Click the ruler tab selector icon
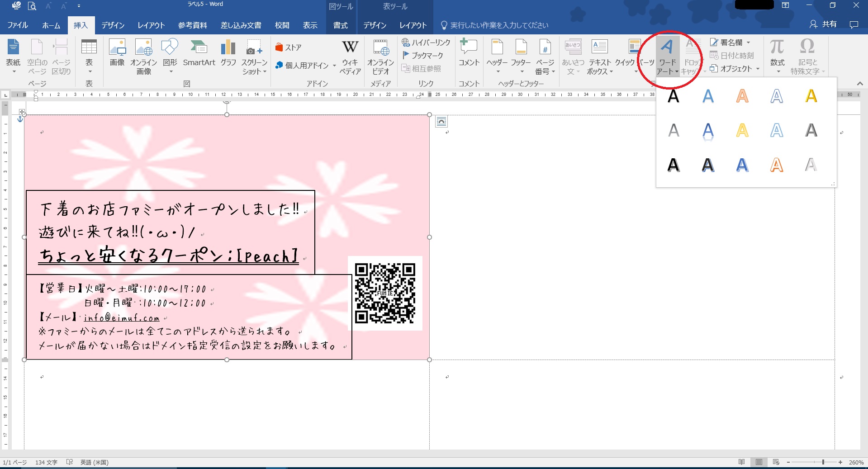868x469 pixels. (5, 95)
